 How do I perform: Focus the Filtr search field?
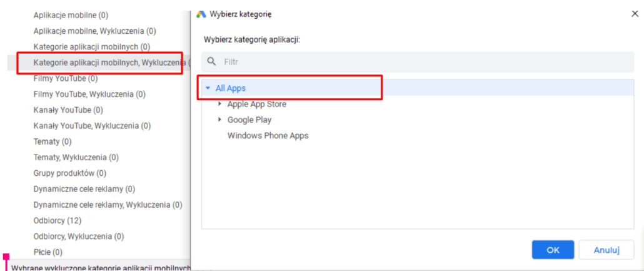(418, 62)
